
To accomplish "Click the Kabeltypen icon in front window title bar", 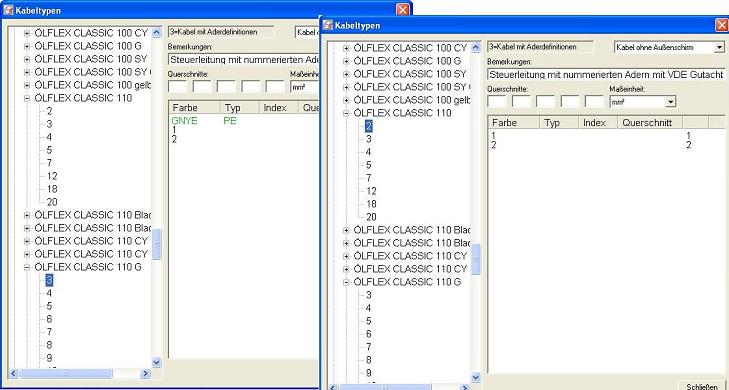I will pyautogui.click(x=328, y=25).
